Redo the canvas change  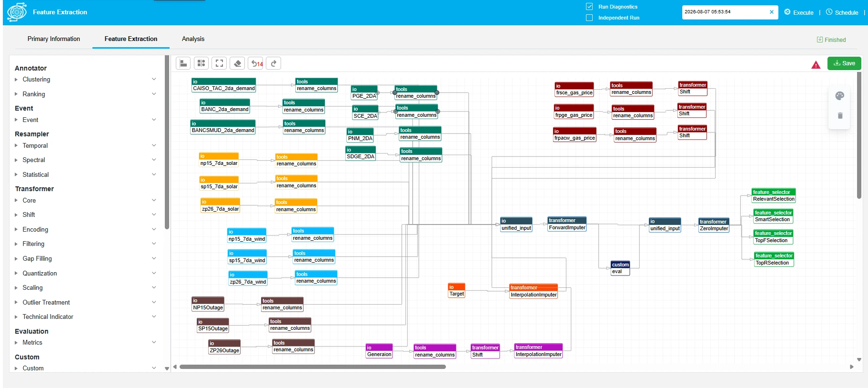click(273, 63)
